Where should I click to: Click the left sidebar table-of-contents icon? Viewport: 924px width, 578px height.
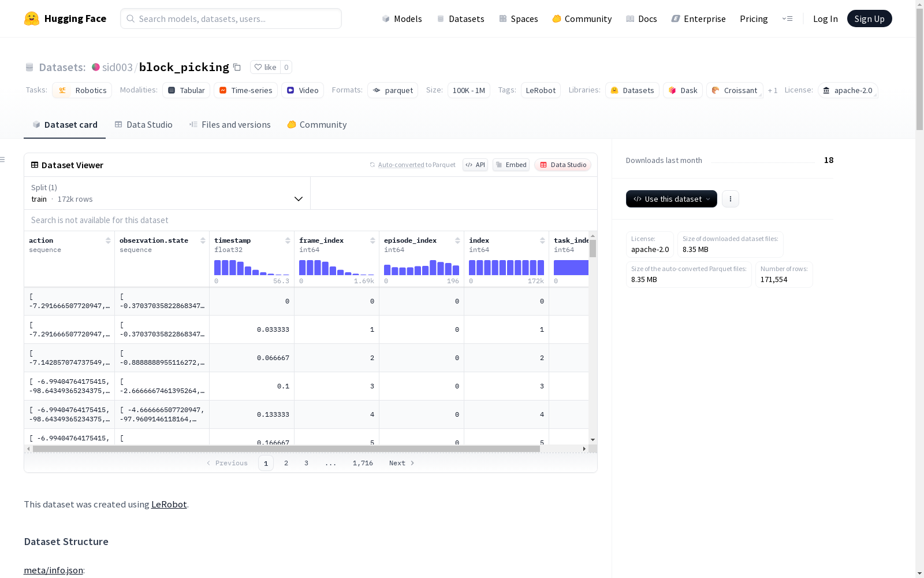coord(3,160)
